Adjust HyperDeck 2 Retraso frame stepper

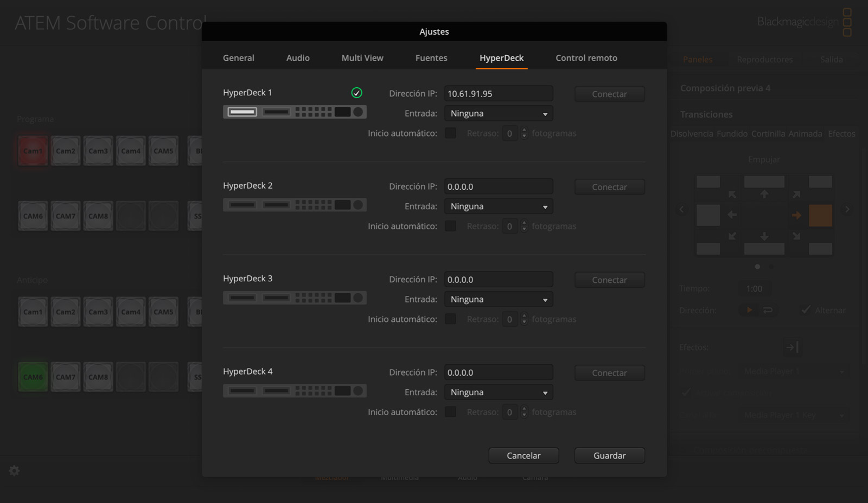[x=524, y=226]
